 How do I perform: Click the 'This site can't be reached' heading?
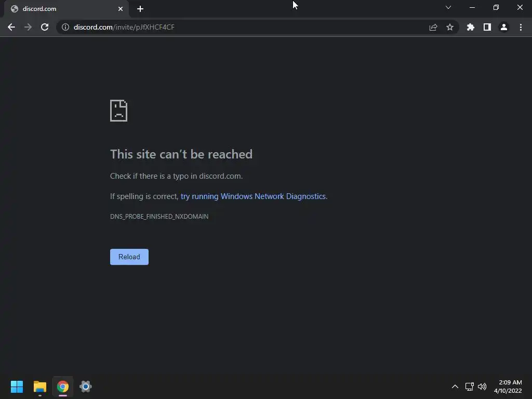(181, 154)
